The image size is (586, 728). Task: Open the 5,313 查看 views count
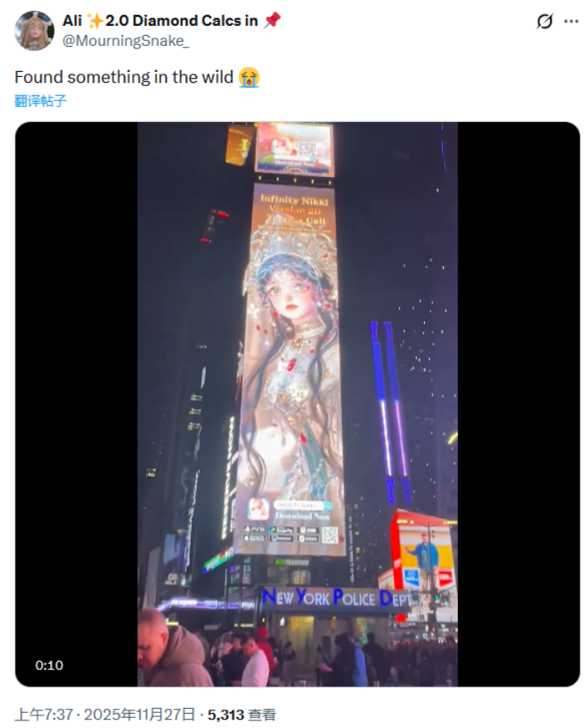[x=242, y=714]
